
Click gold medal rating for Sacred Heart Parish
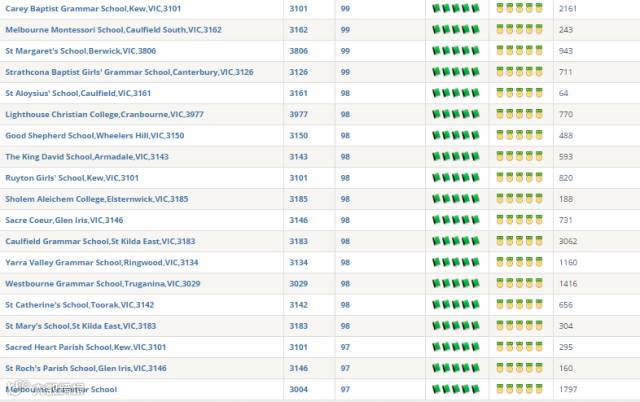tap(519, 347)
